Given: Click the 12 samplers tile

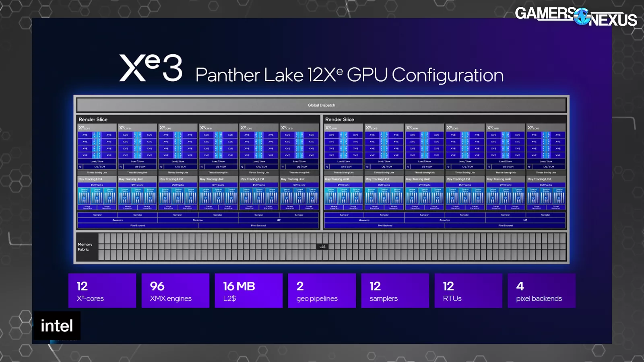Looking at the screenshot, I should click(x=395, y=291).
